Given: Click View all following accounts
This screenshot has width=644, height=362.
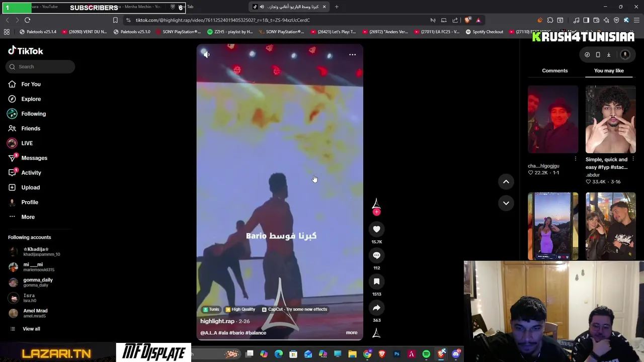Looking at the screenshot, I should pos(31,329).
